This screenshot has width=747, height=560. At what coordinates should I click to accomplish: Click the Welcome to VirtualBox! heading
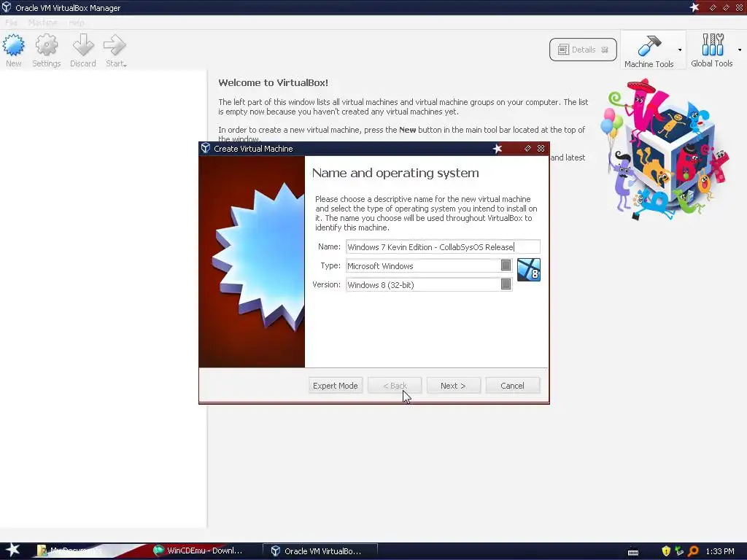273,82
